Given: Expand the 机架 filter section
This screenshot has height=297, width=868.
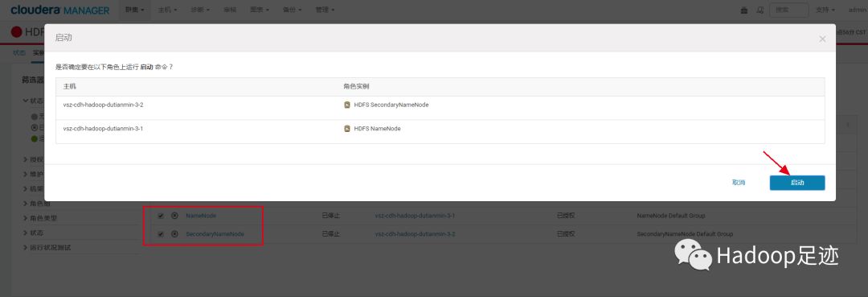Looking at the screenshot, I should pos(33,189).
